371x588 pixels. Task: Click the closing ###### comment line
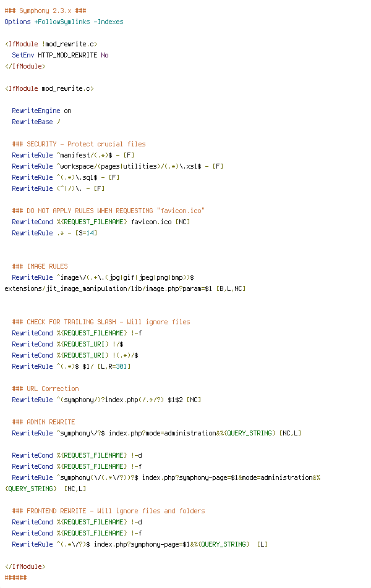16,577
